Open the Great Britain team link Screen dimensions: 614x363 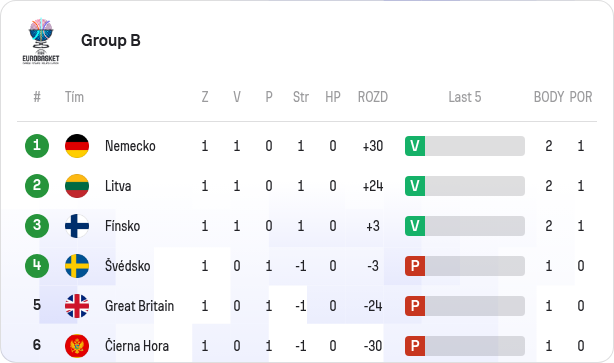(139, 306)
